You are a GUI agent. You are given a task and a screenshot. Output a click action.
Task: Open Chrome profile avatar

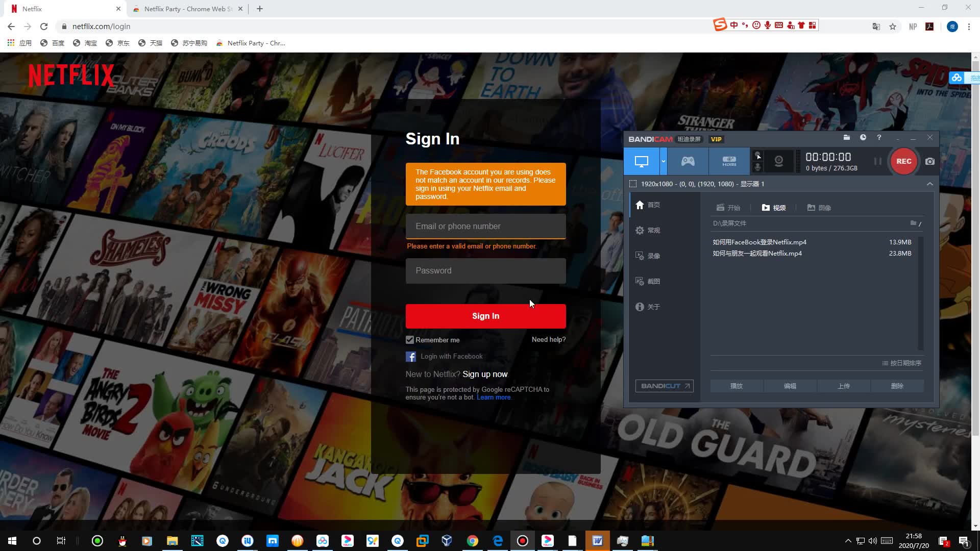click(x=952, y=27)
